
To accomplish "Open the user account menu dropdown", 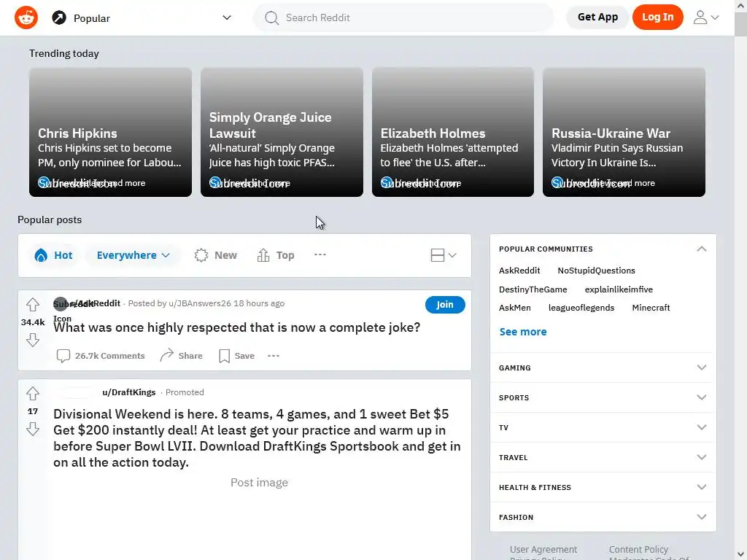I will click(x=706, y=17).
